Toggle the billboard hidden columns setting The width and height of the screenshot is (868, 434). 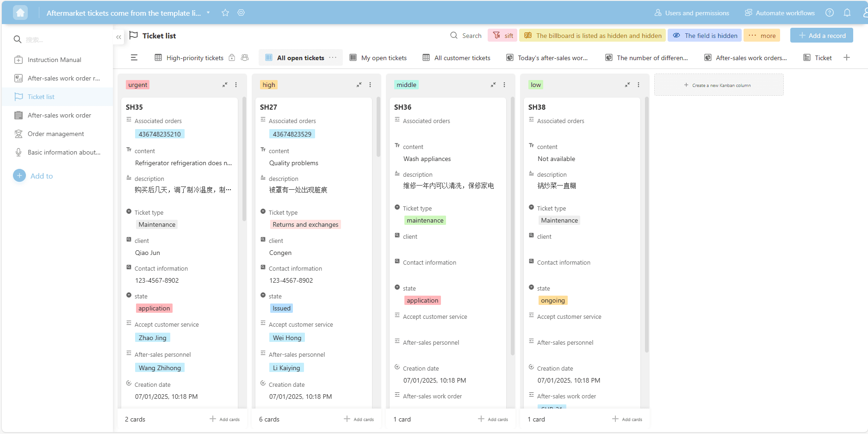tap(592, 36)
